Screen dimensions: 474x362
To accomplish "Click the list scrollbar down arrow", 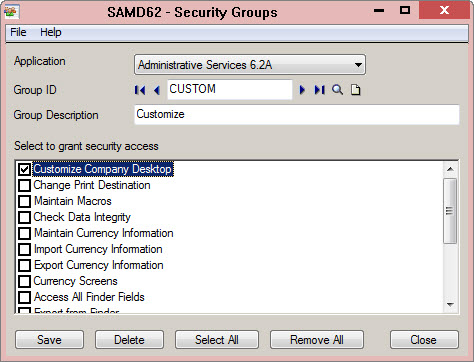I will [450, 305].
